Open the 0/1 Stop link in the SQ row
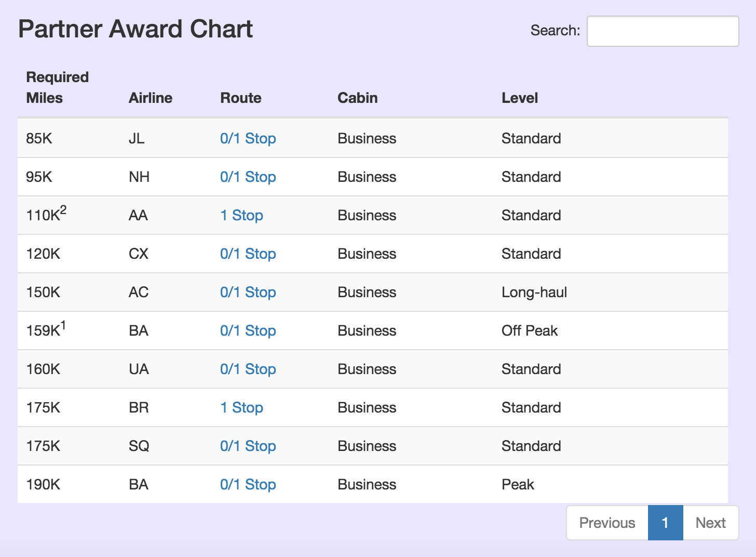Viewport: 756px width, 557px height. 248,446
